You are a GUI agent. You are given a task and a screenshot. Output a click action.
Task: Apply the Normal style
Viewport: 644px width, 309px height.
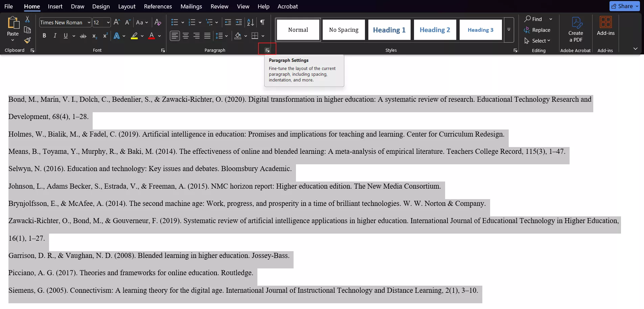tap(298, 30)
